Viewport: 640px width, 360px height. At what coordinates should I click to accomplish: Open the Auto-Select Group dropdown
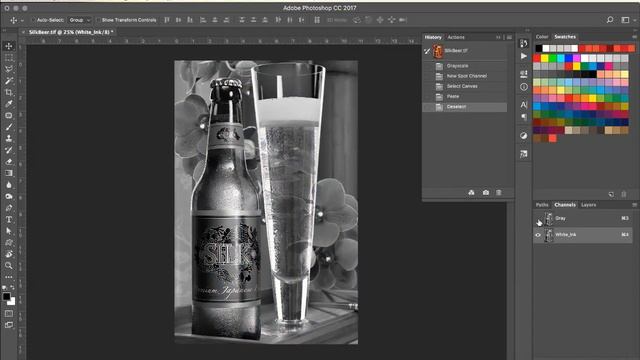coord(80,20)
